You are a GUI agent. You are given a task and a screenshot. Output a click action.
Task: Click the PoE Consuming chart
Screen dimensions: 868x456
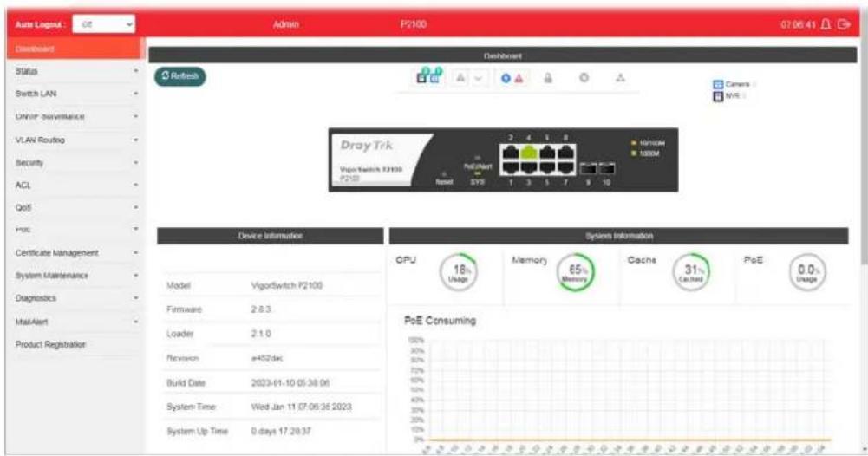pyautogui.click(x=620, y=391)
